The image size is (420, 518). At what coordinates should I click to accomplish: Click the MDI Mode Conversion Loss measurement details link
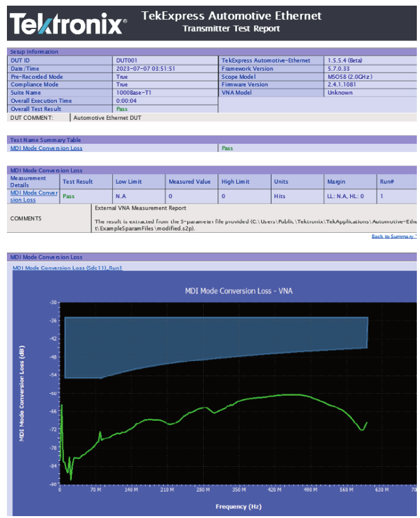[x=33, y=196]
